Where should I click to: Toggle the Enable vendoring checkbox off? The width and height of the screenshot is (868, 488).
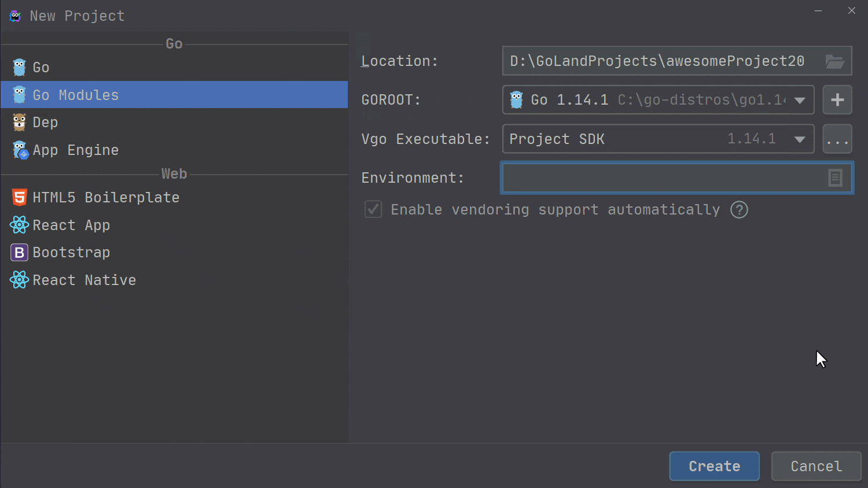click(373, 209)
